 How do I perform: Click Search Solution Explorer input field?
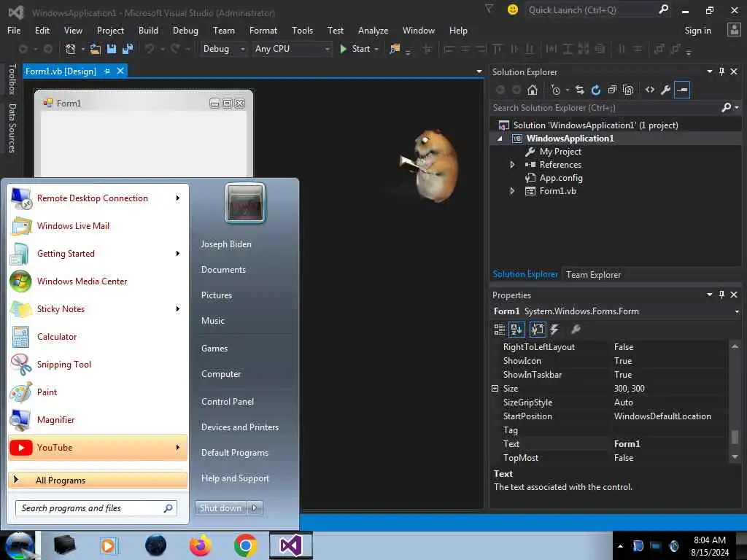(605, 108)
